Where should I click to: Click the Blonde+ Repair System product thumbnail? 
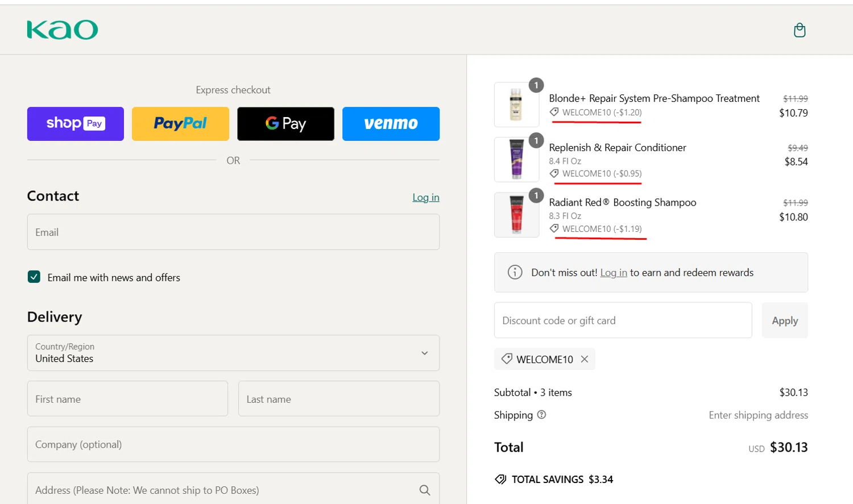pyautogui.click(x=516, y=105)
